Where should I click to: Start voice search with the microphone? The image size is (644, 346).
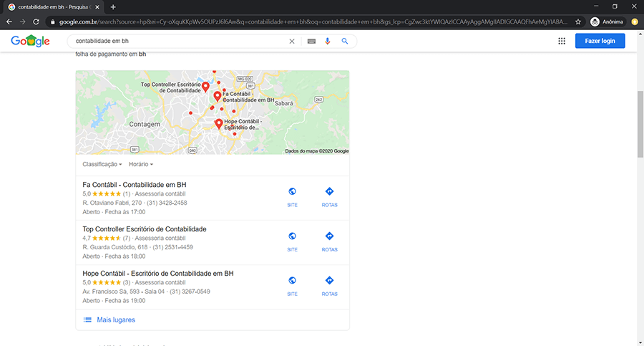coord(327,41)
